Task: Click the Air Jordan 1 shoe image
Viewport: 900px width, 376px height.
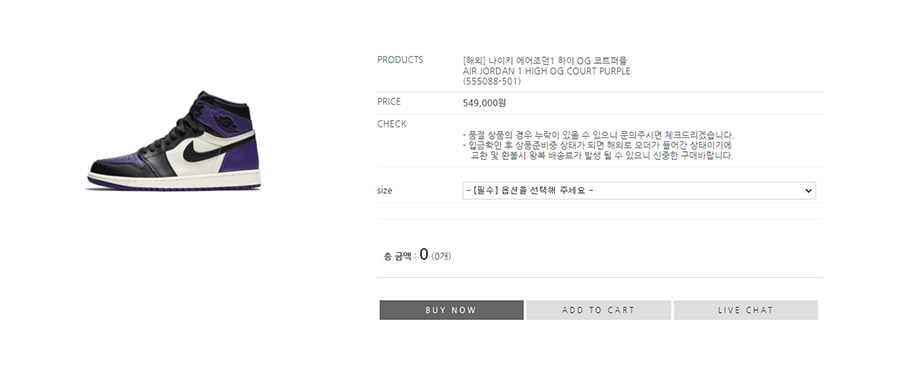Action: 174,141
